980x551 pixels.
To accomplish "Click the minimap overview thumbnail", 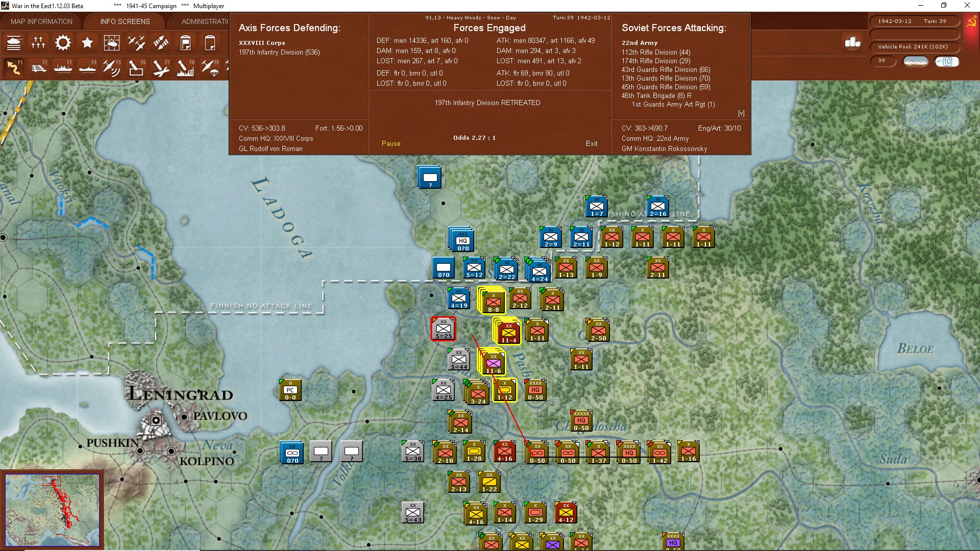I will pos(52,510).
